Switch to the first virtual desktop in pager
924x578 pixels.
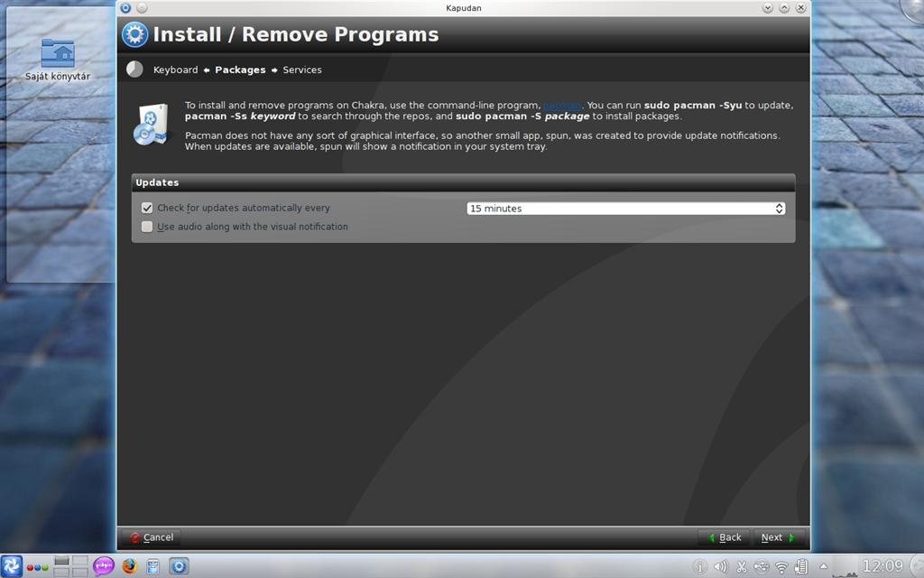62,560
